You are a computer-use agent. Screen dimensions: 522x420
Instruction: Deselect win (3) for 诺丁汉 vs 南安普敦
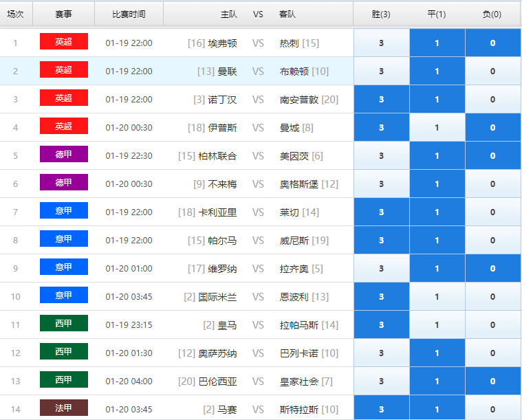382,99
